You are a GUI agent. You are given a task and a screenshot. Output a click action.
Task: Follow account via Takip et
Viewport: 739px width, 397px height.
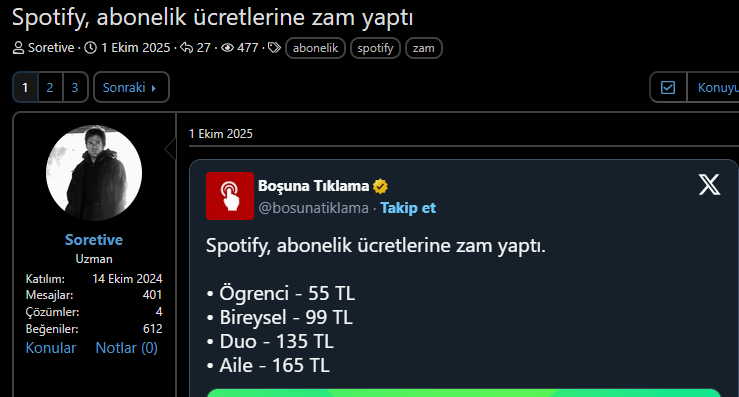[x=408, y=208]
